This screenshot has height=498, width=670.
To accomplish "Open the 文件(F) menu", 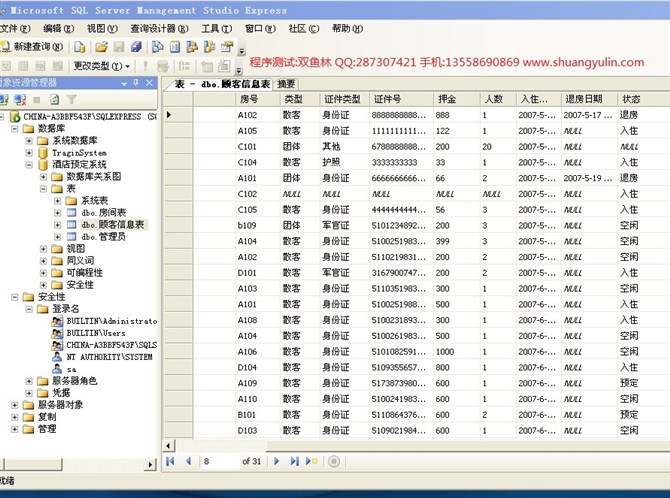I will tap(15, 29).
